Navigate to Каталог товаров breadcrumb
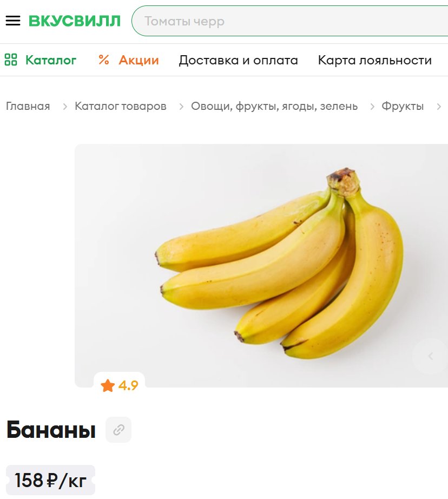 click(x=121, y=106)
